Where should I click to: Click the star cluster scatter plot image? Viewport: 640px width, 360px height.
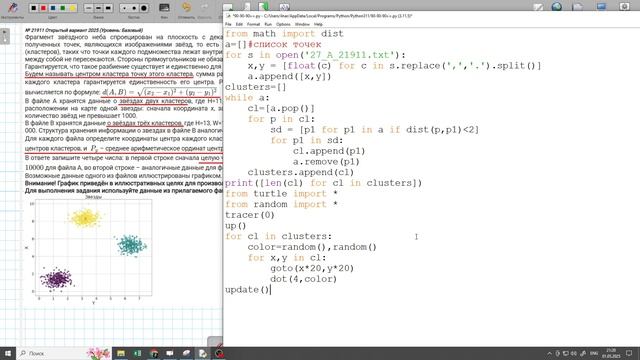click(89, 249)
